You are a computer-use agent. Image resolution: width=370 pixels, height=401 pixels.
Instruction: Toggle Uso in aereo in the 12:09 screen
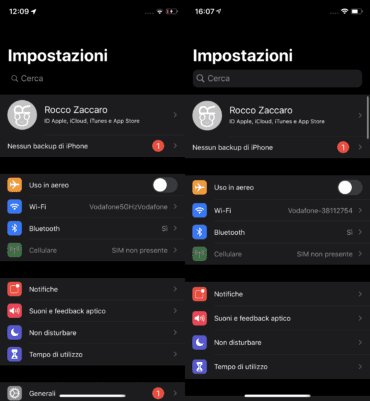coord(165,185)
